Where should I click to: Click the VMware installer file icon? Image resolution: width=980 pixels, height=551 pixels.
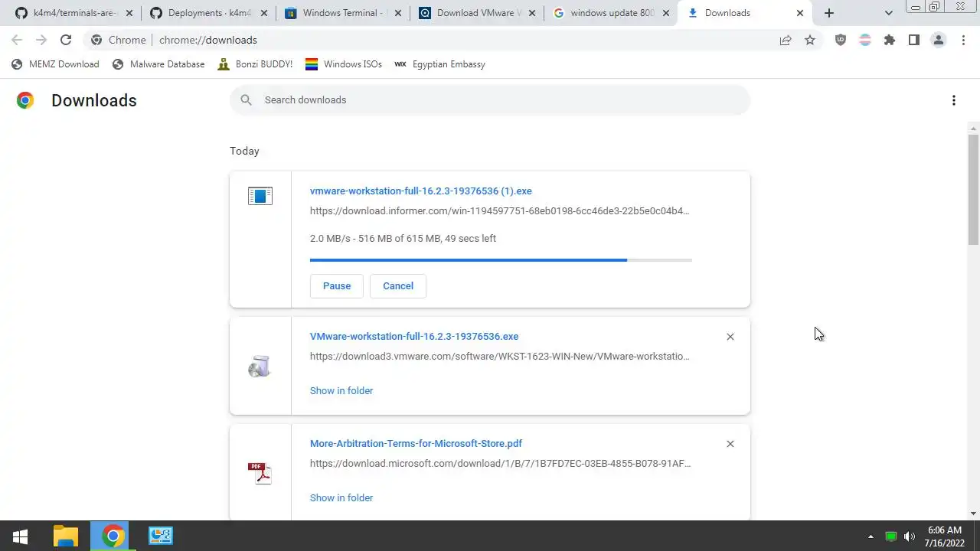pos(260,366)
